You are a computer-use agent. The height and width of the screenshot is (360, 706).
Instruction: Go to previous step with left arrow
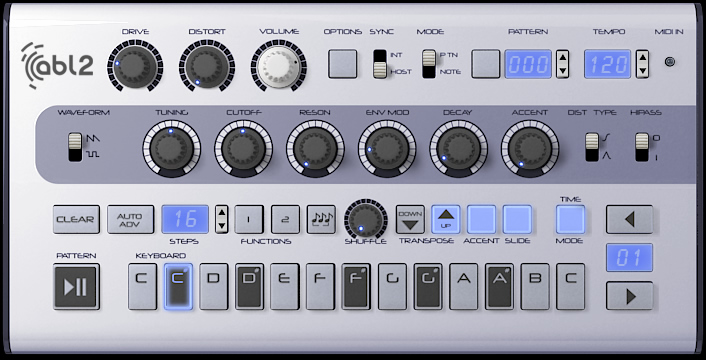pyautogui.click(x=629, y=219)
